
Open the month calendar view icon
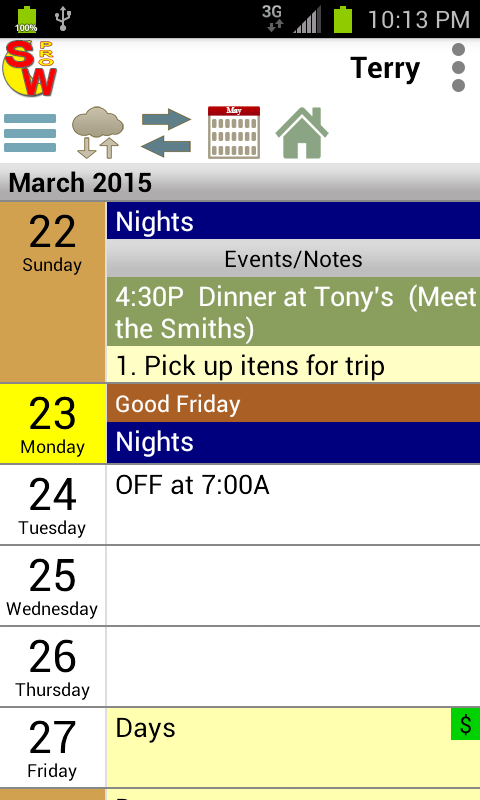[x=234, y=133]
